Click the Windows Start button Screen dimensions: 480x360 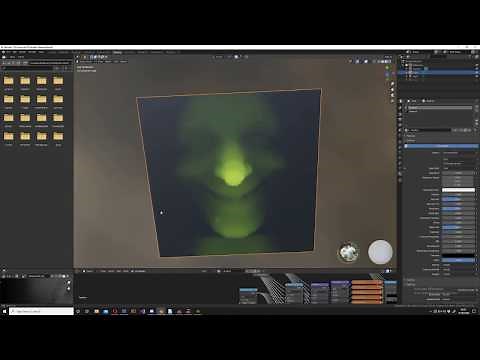(4, 311)
